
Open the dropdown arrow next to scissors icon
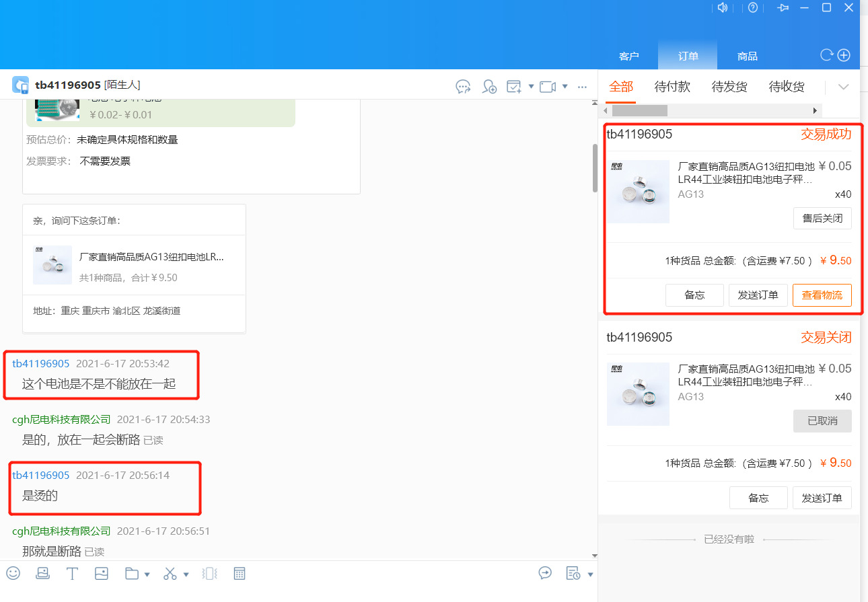click(x=186, y=574)
